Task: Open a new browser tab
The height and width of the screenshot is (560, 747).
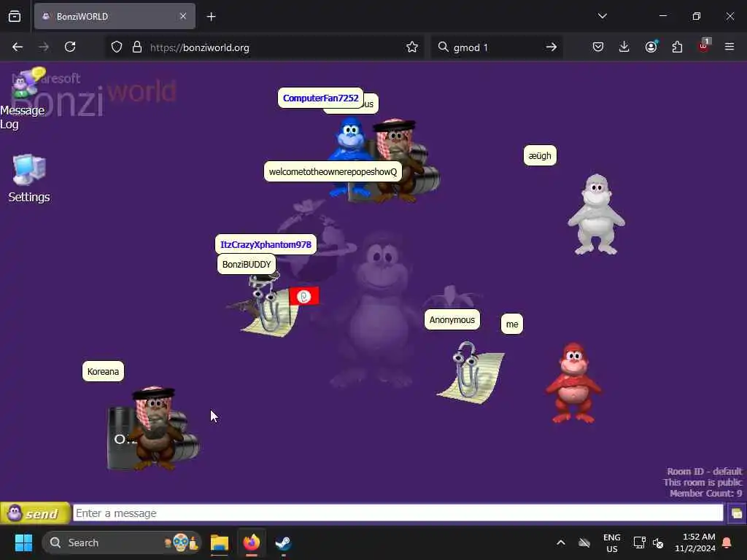Action: click(211, 17)
